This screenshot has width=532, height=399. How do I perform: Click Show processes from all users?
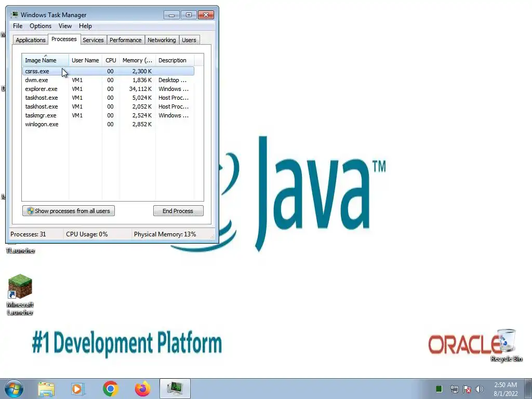[x=69, y=211]
